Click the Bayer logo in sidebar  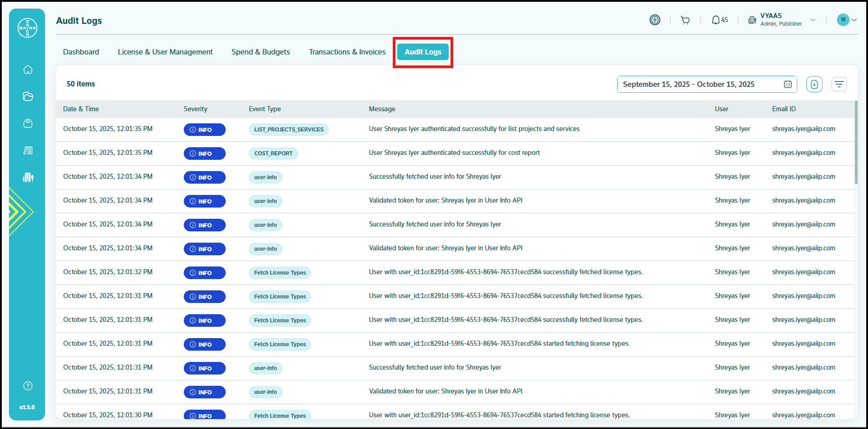27,28
